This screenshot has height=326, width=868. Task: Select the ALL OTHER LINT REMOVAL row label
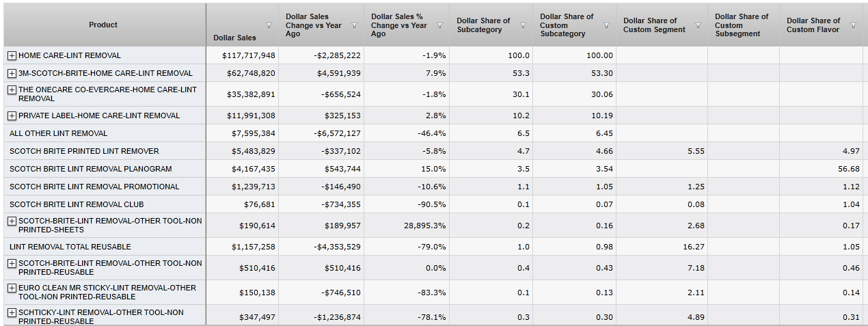coord(58,133)
